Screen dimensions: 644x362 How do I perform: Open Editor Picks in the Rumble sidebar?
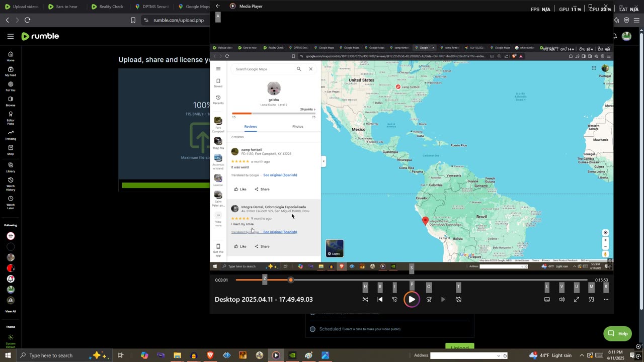tap(11, 118)
